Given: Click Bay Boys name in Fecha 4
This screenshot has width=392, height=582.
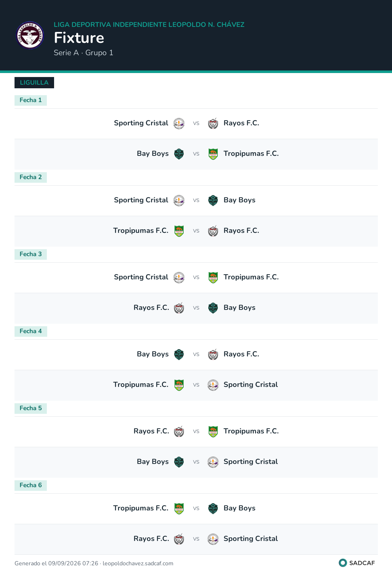Looking at the screenshot, I should point(153,354).
